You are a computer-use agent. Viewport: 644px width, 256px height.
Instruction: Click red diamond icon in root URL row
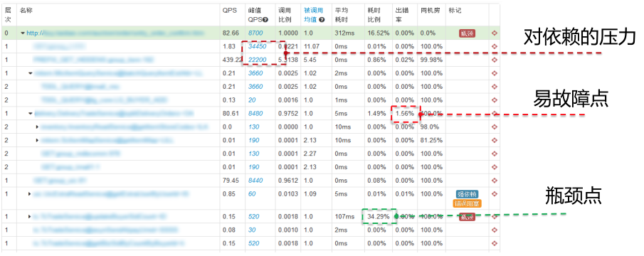pos(494,33)
